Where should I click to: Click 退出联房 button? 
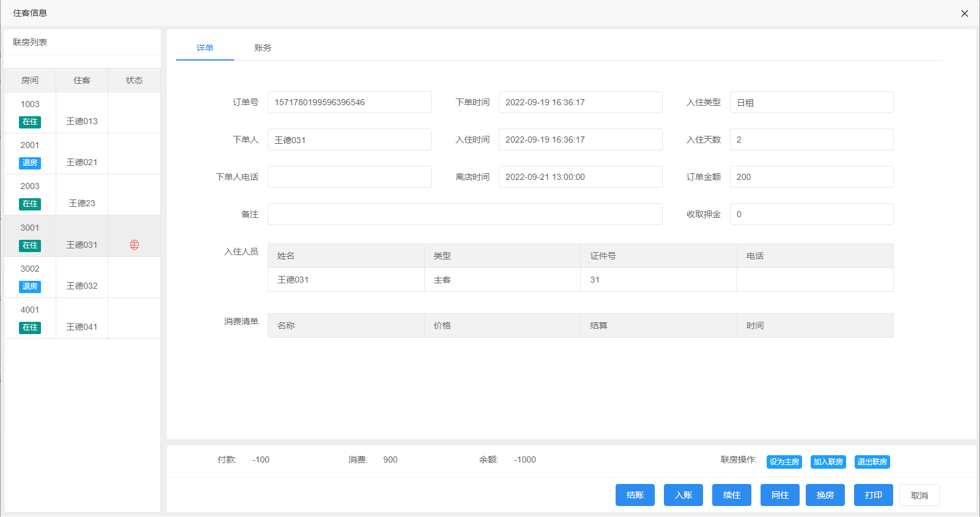pos(872,462)
